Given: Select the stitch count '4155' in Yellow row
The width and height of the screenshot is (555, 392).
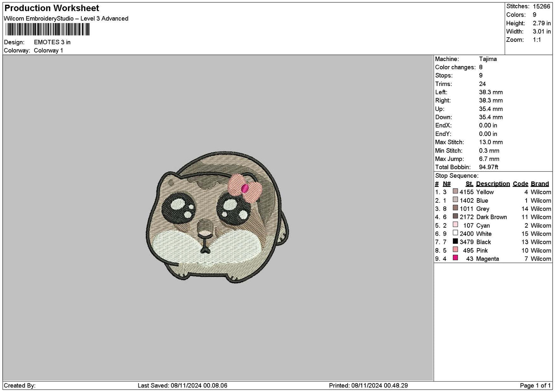Looking at the screenshot, I should (467, 192).
